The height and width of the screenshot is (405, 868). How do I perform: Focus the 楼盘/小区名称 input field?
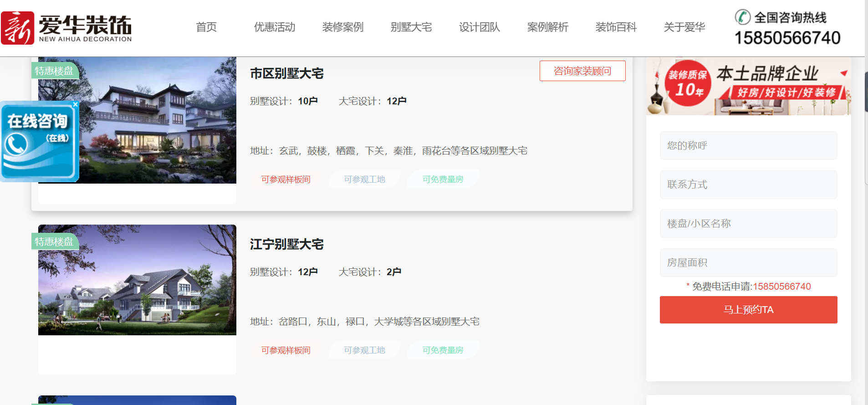click(749, 224)
